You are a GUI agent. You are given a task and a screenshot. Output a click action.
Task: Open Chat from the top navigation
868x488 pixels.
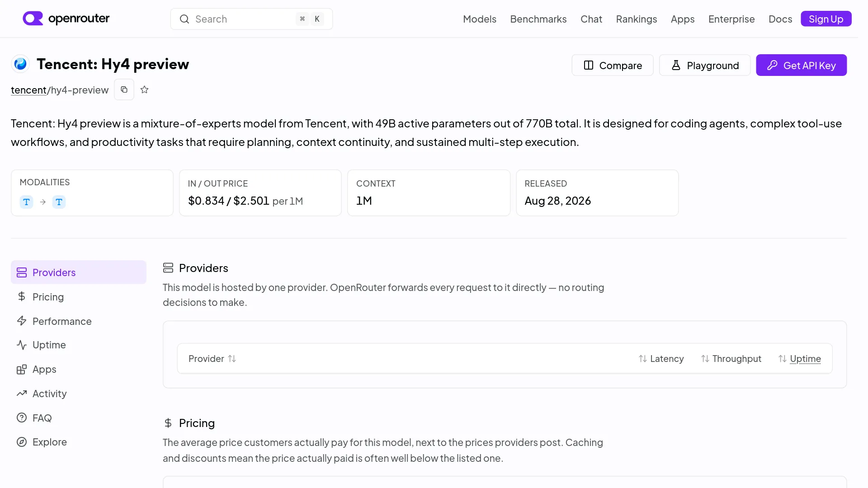(x=591, y=19)
